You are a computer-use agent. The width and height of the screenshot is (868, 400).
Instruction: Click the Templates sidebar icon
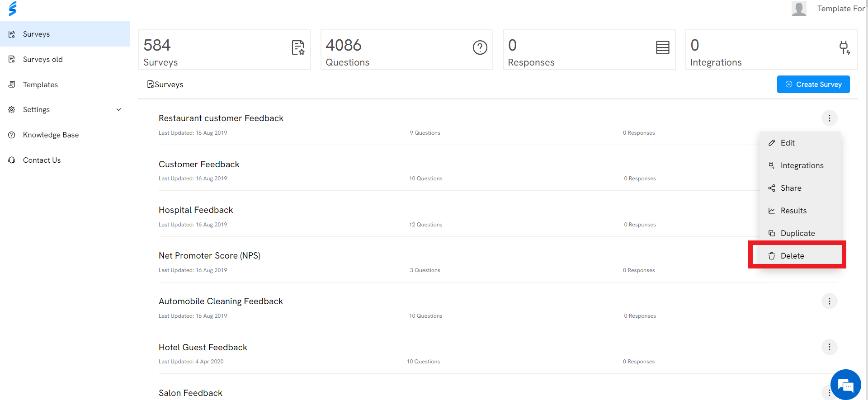[x=12, y=85]
